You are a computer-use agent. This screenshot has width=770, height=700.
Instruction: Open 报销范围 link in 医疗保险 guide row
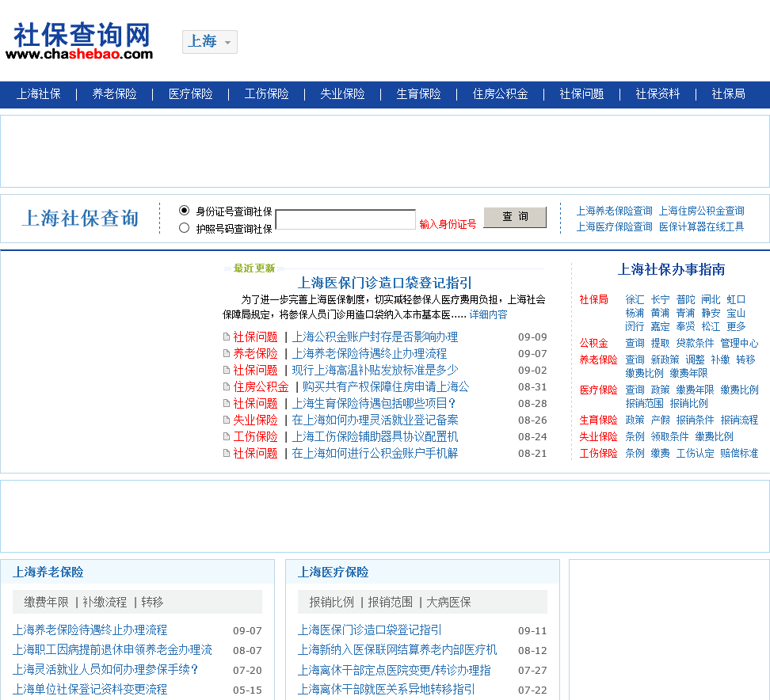pyautogui.click(x=644, y=404)
